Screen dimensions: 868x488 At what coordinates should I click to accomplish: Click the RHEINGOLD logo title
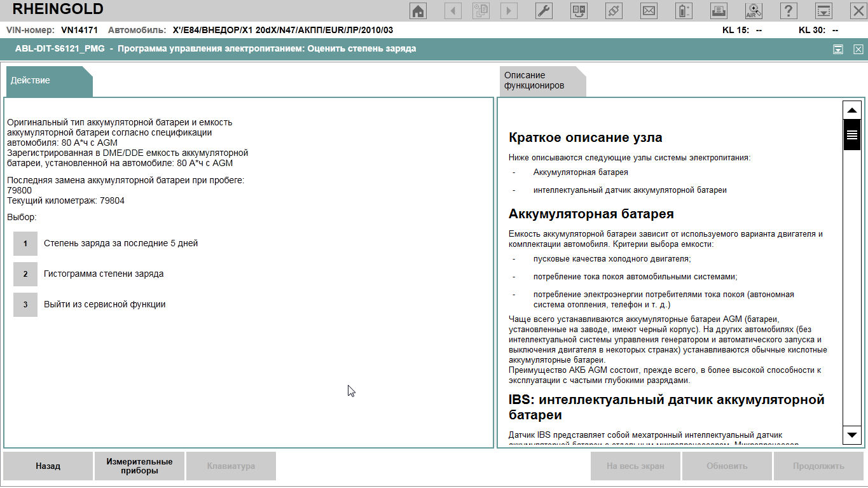pos(58,9)
